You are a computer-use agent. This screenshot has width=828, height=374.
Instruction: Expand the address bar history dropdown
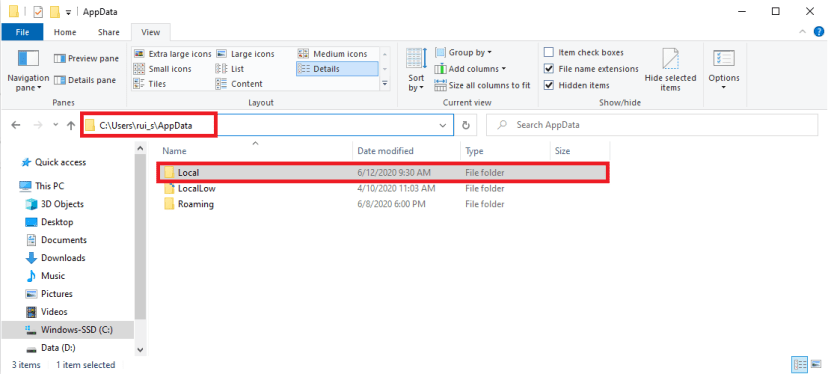point(443,125)
